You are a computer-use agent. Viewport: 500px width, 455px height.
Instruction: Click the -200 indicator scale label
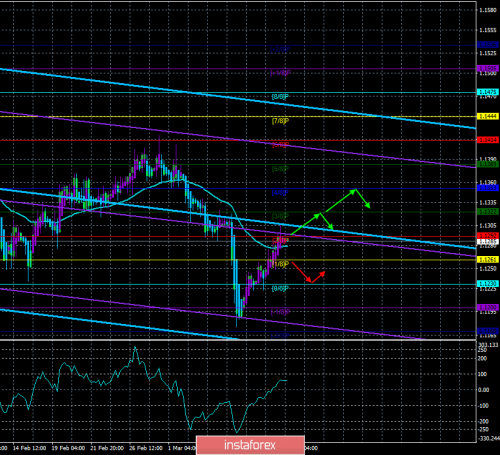click(x=483, y=421)
